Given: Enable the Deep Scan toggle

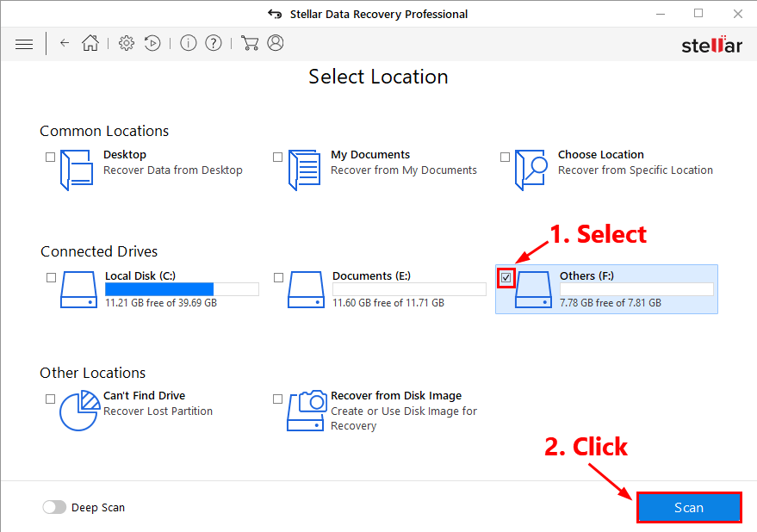Looking at the screenshot, I should point(54,507).
